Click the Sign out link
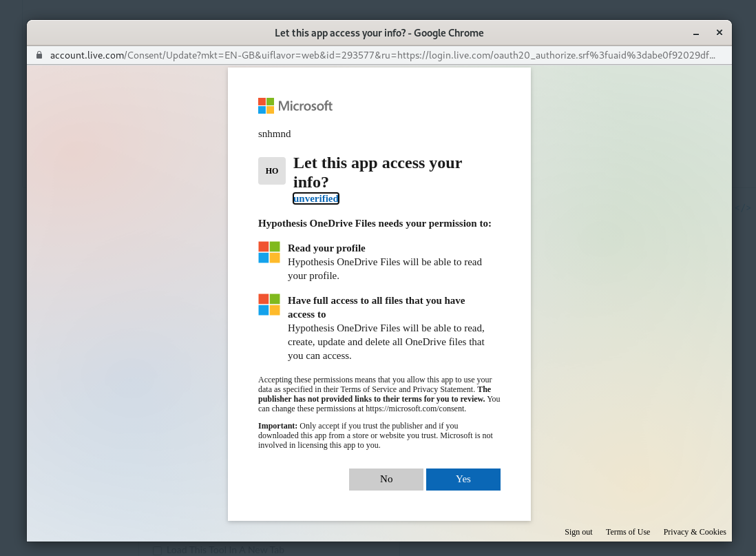 tap(578, 532)
